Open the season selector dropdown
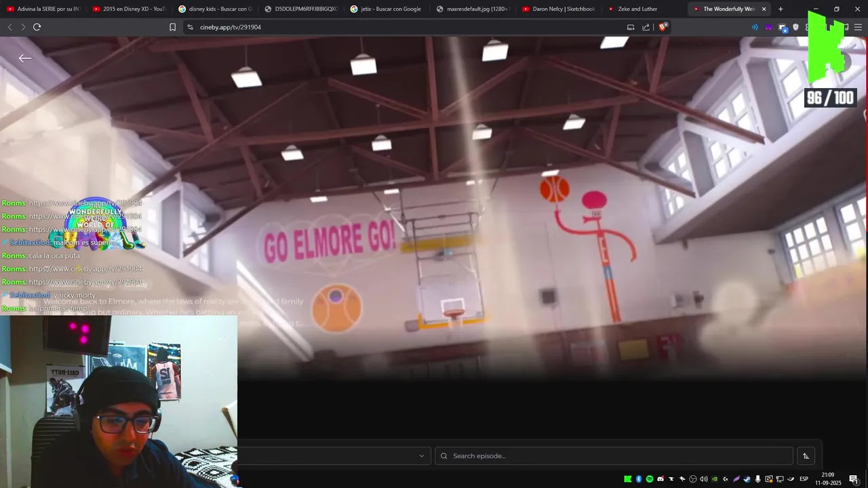Screen dimensions: 868x488 click(334, 456)
